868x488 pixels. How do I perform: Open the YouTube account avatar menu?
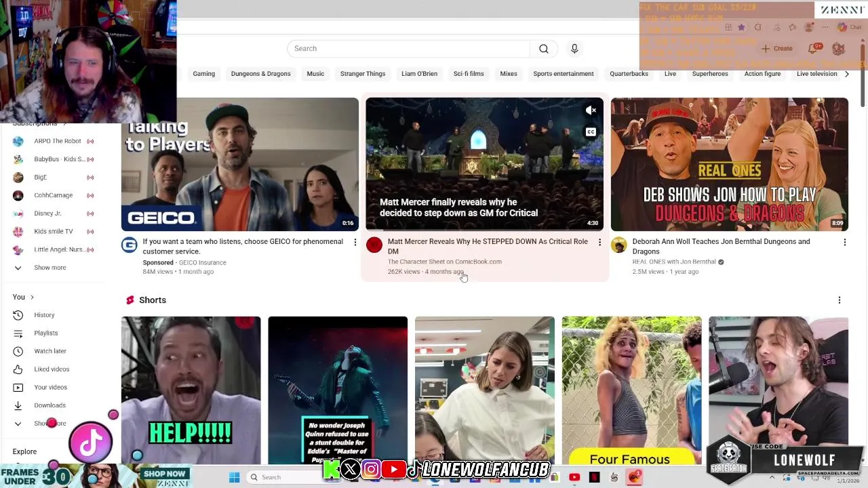tap(839, 49)
